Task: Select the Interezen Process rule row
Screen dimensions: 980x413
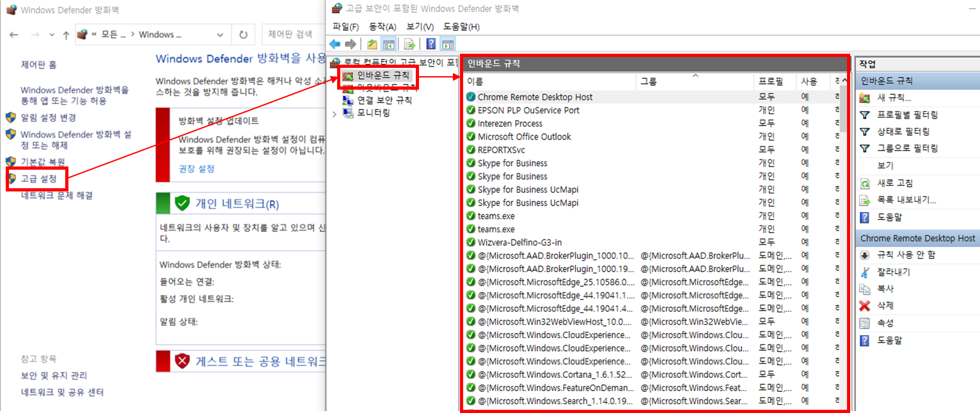Action: (x=652, y=124)
